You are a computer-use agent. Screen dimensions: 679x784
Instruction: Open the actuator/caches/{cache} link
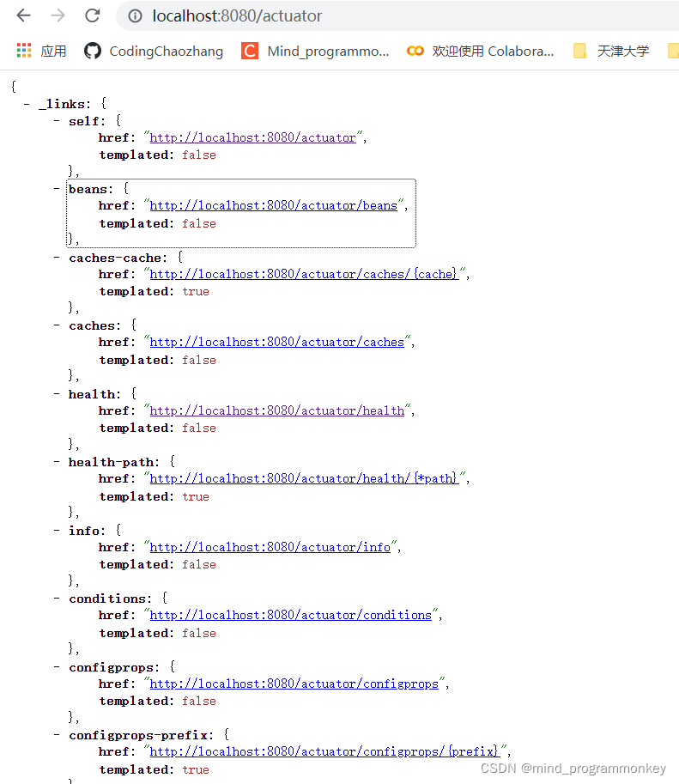click(304, 274)
